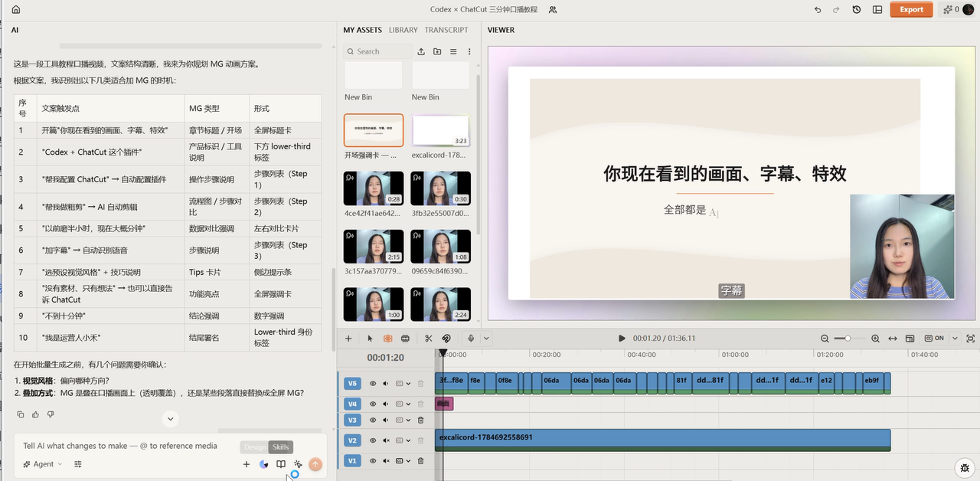The width and height of the screenshot is (980, 481).
Task: Zoom in the timeline
Action: (x=875, y=339)
